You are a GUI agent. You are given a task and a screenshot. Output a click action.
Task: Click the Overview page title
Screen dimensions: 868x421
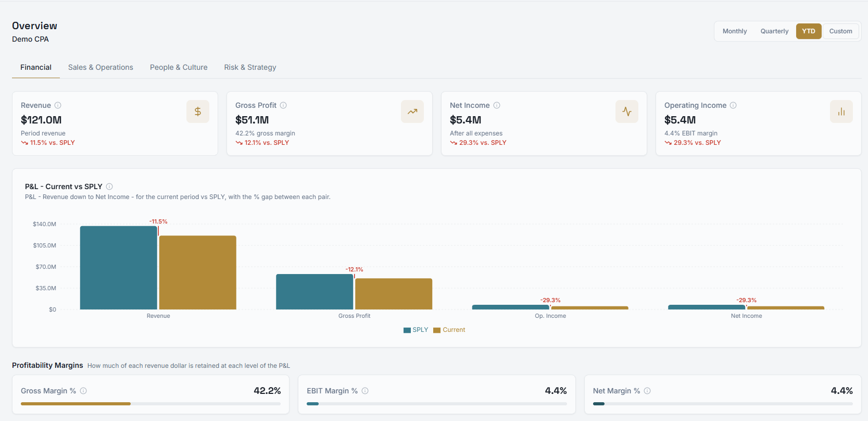(x=34, y=26)
